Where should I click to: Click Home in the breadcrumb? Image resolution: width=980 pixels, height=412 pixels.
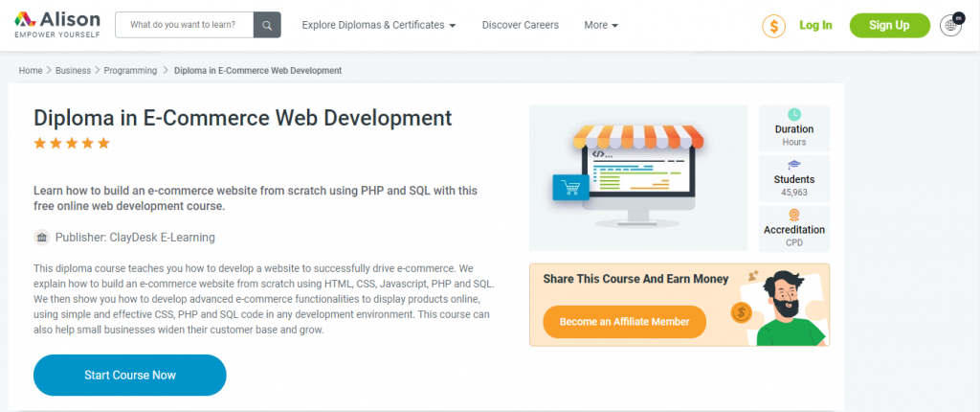pyautogui.click(x=30, y=71)
